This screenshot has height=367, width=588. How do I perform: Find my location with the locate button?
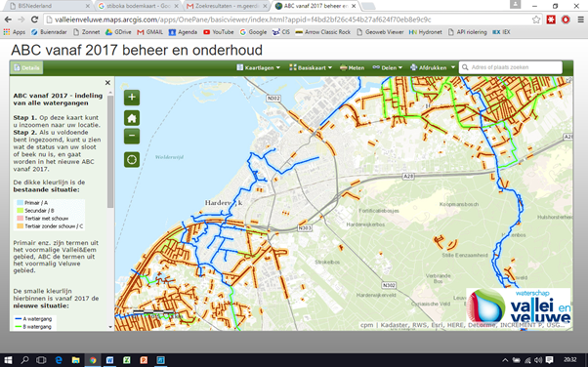click(x=132, y=160)
